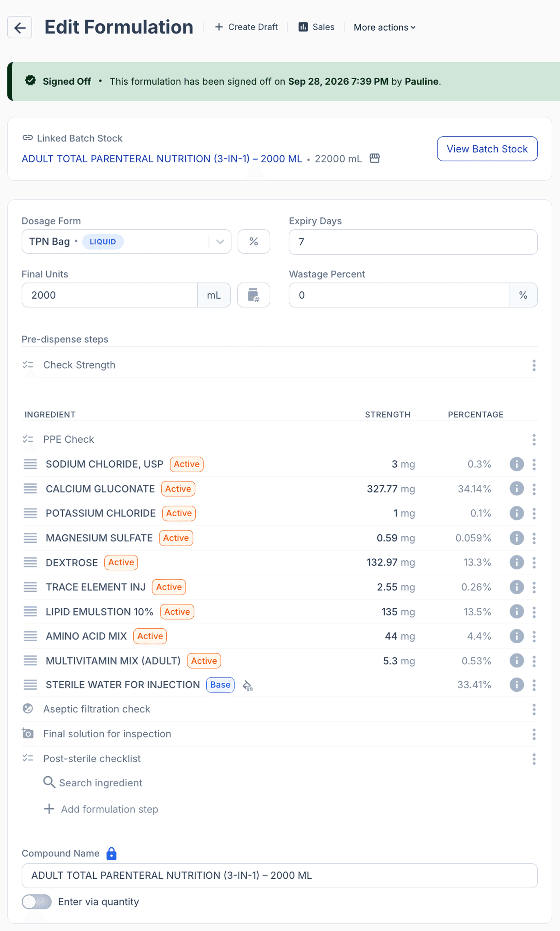Image resolution: width=560 pixels, height=931 pixels.
Task: Open the Post-sterile checklist options menu
Action: pyautogui.click(x=534, y=759)
